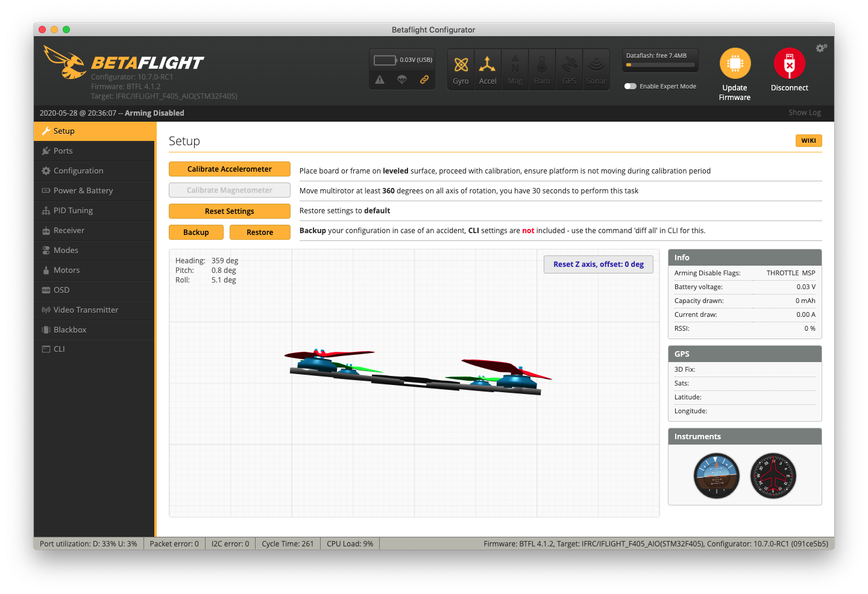Open the Power & Battery tab
Viewport: 868px width, 594px height.
pyautogui.click(x=95, y=191)
